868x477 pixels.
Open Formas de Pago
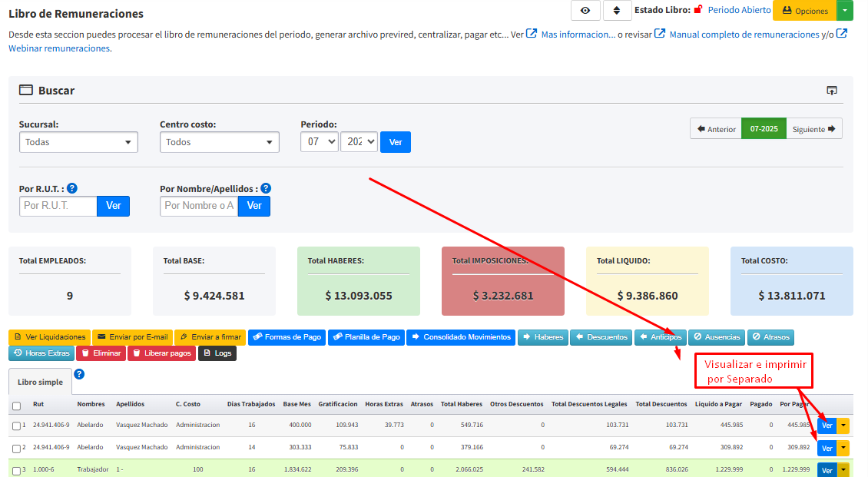click(x=287, y=337)
